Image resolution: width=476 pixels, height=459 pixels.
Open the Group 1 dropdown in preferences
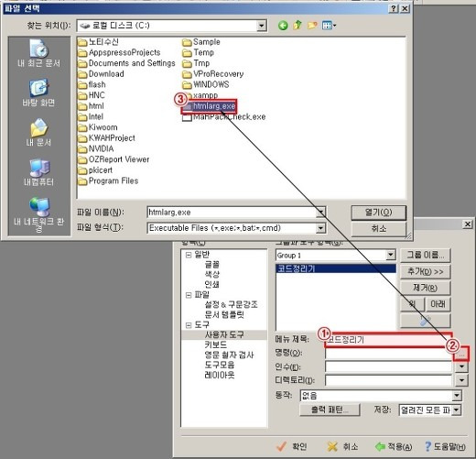coord(391,255)
